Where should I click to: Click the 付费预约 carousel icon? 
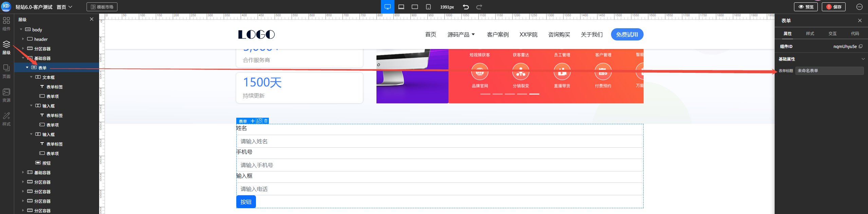coord(603,72)
